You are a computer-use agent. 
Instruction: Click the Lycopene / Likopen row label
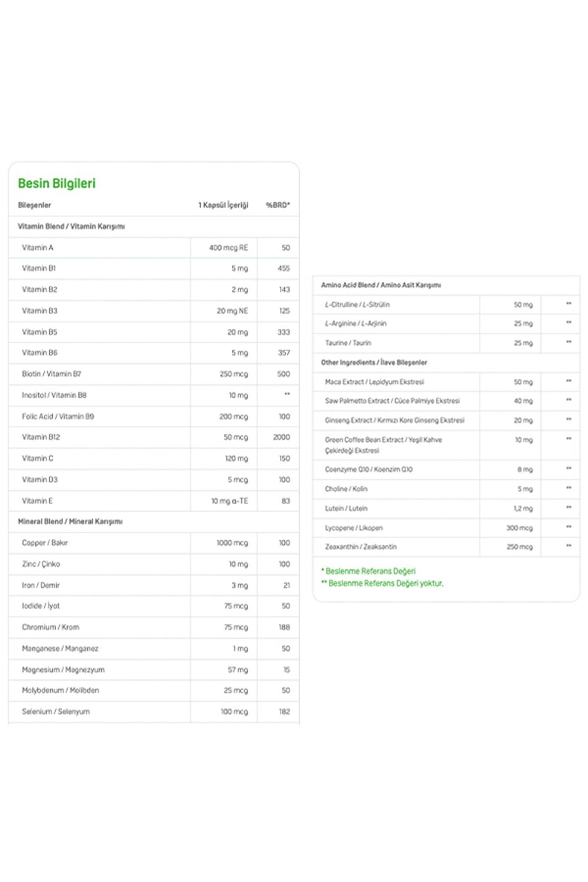354,528
